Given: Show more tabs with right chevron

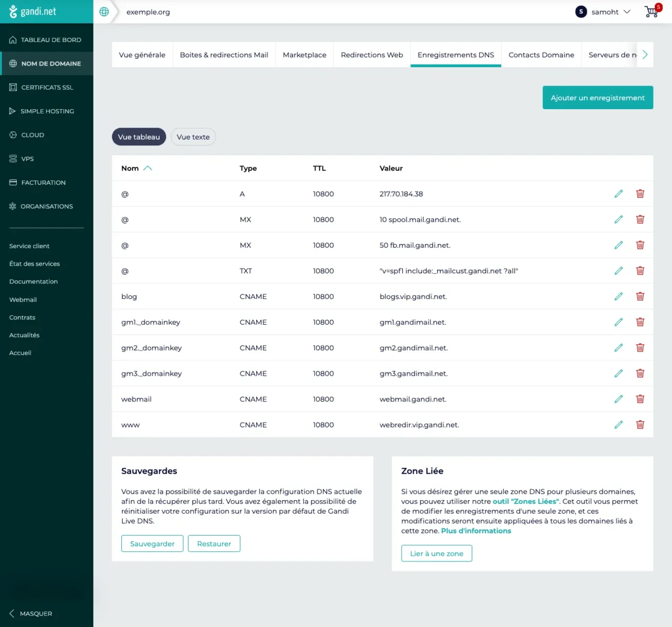Looking at the screenshot, I should point(645,55).
